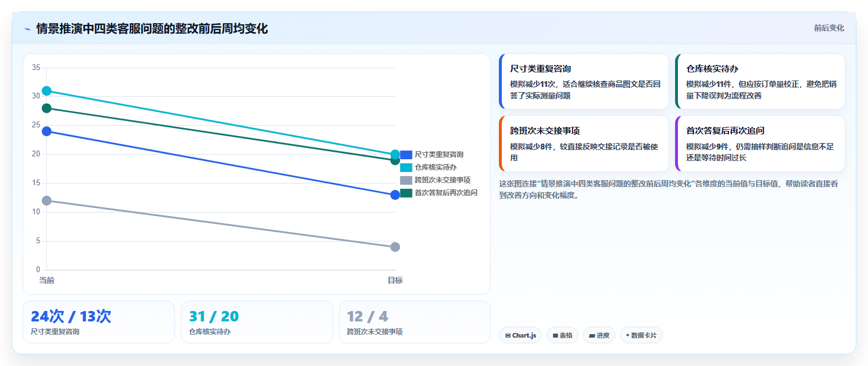
Task: Click legend label 尺寸类重复咨询
Action: [439, 155]
